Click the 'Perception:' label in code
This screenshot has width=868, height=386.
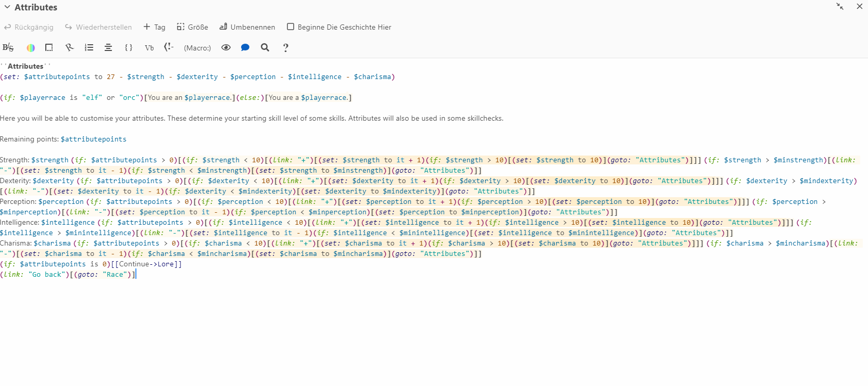[x=18, y=201]
